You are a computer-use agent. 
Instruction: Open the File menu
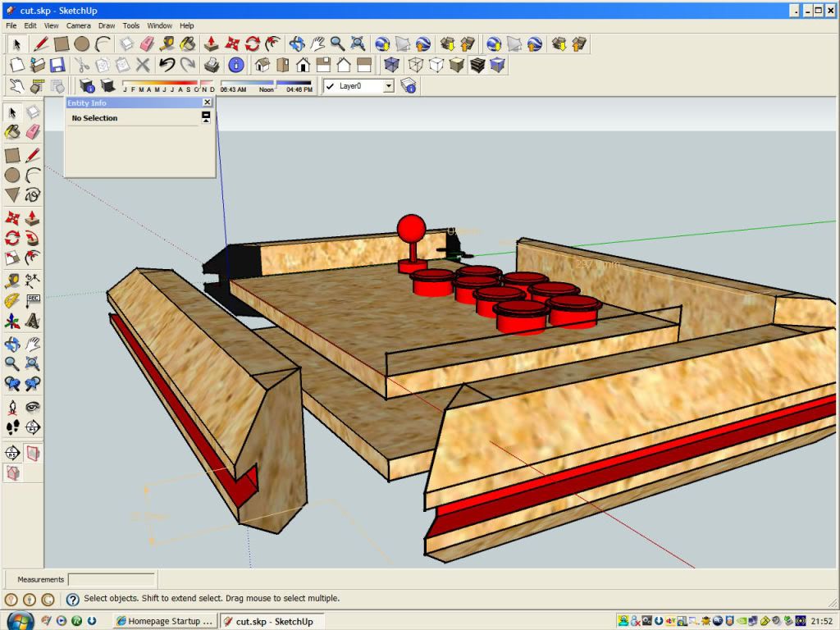click(x=11, y=25)
